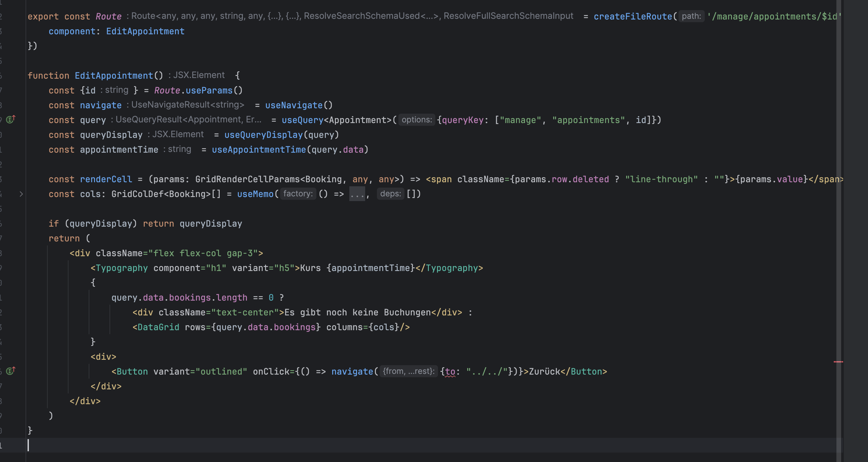Image resolution: width=868 pixels, height=462 pixels.
Task: Expand the folded useMemo block via gutter chevron
Action: tap(21, 194)
